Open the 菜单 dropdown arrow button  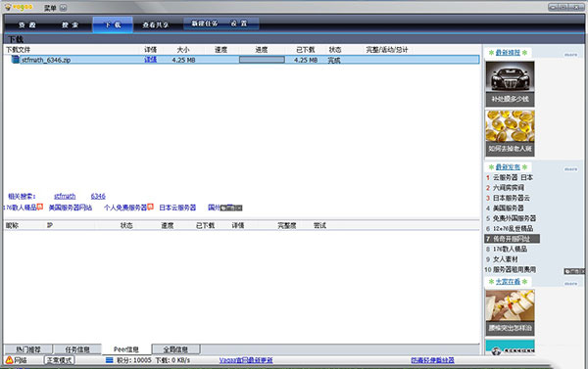tap(64, 8)
